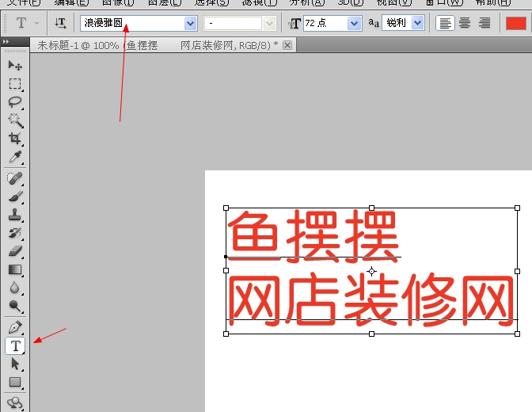The height and width of the screenshot is (412, 532).
Task: Choose the Lasso tool
Action: pos(15,101)
